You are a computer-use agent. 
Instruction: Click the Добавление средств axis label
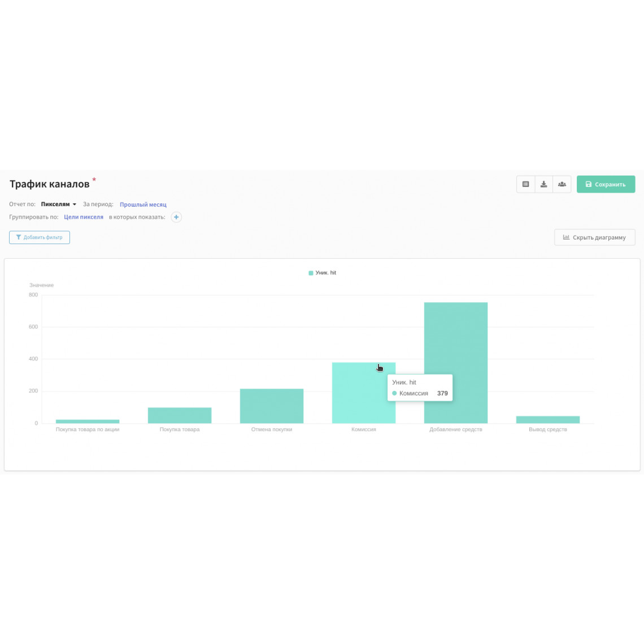(x=456, y=429)
